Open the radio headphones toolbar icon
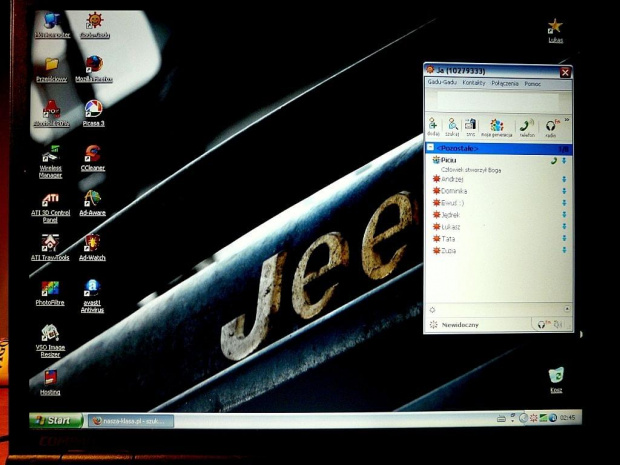 [551, 128]
